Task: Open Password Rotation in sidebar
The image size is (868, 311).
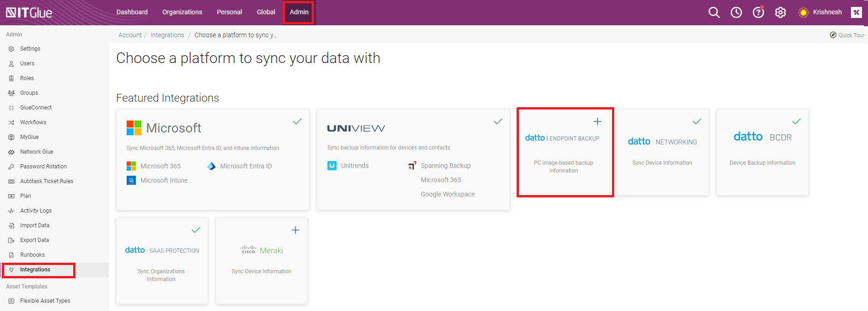Action: 43,167
